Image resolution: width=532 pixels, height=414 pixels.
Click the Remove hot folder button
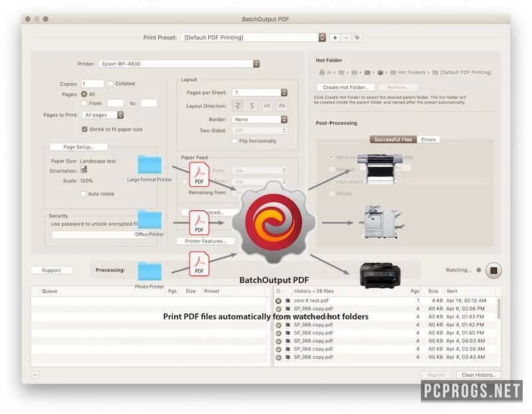(398, 87)
